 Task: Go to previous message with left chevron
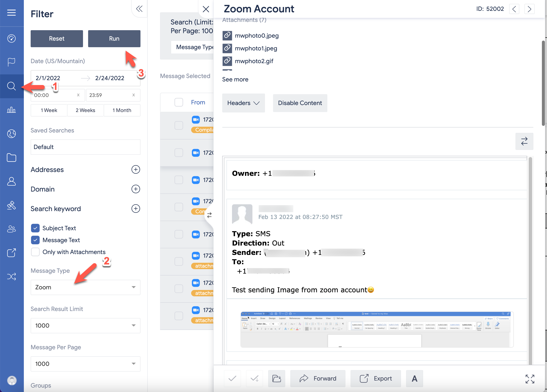514,9
